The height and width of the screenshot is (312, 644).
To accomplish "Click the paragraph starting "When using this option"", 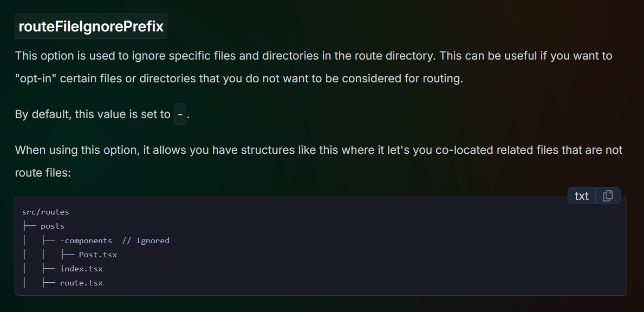I will click(318, 161).
